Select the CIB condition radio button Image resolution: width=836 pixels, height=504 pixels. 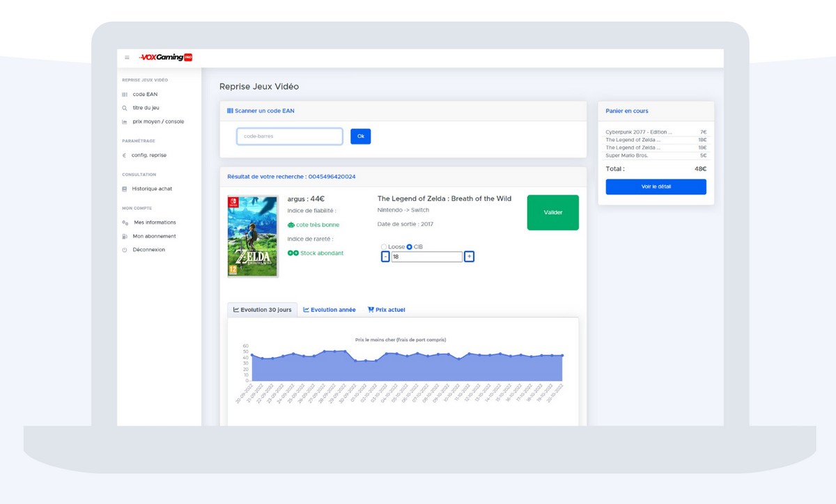pyautogui.click(x=409, y=247)
